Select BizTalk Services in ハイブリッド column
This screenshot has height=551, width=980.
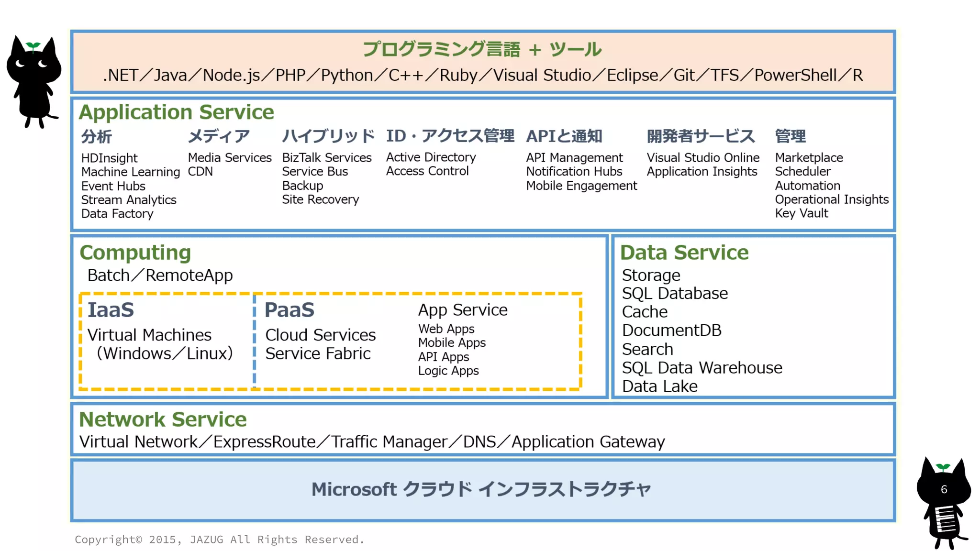tap(326, 157)
